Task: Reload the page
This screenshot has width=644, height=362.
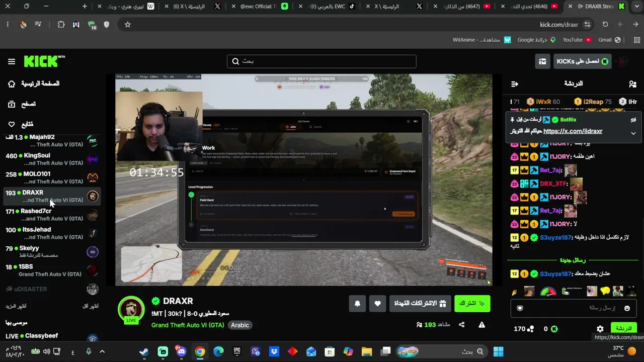Action: (605, 25)
